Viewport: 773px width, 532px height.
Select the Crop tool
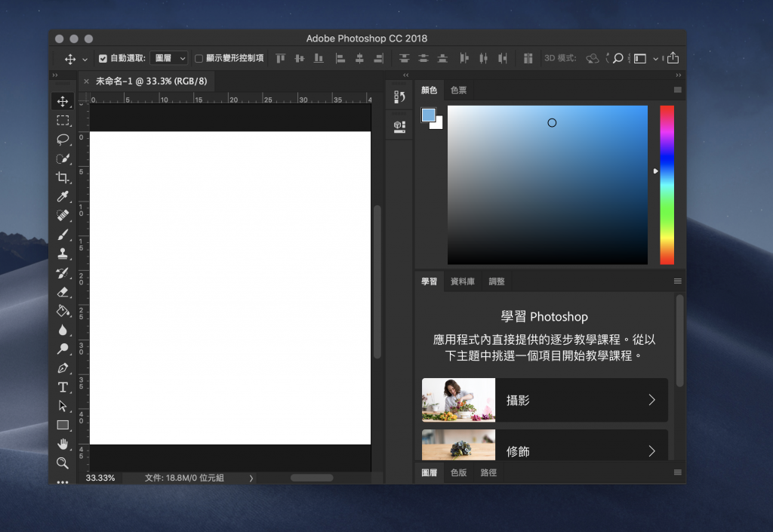[x=63, y=177]
